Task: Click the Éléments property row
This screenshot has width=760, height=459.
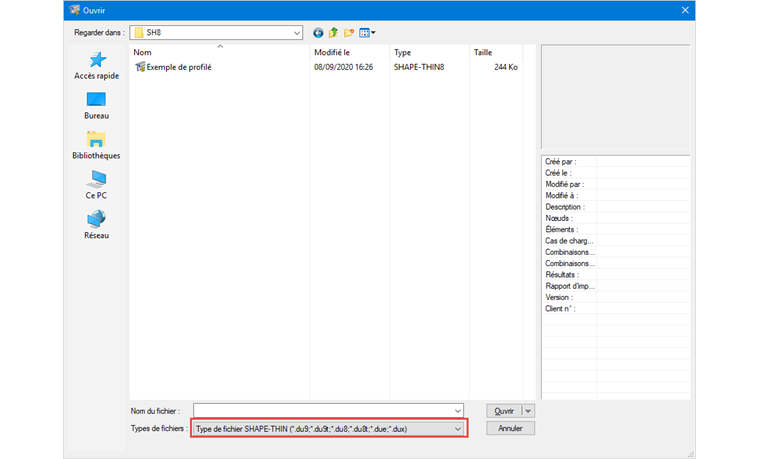Action: (x=616, y=230)
